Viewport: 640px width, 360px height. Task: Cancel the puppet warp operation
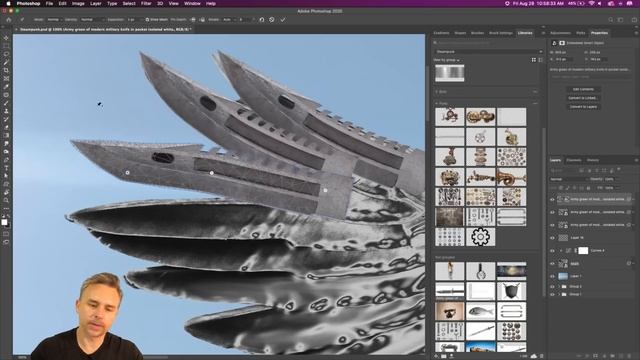click(272, 20)
